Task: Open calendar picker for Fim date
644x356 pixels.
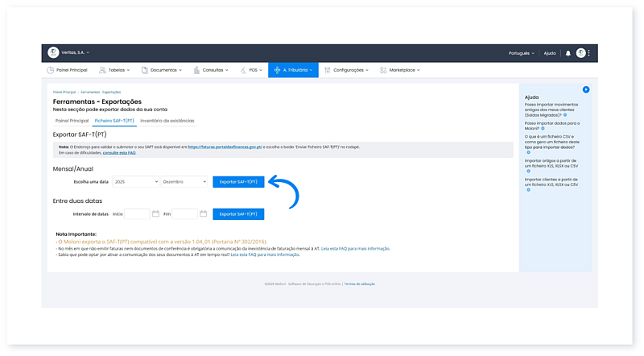Action: pos(203,214)
